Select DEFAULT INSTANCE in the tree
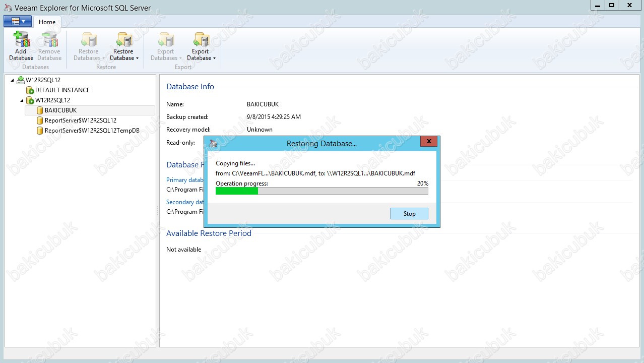Screen dimensions: 644x363 [62, 90]
